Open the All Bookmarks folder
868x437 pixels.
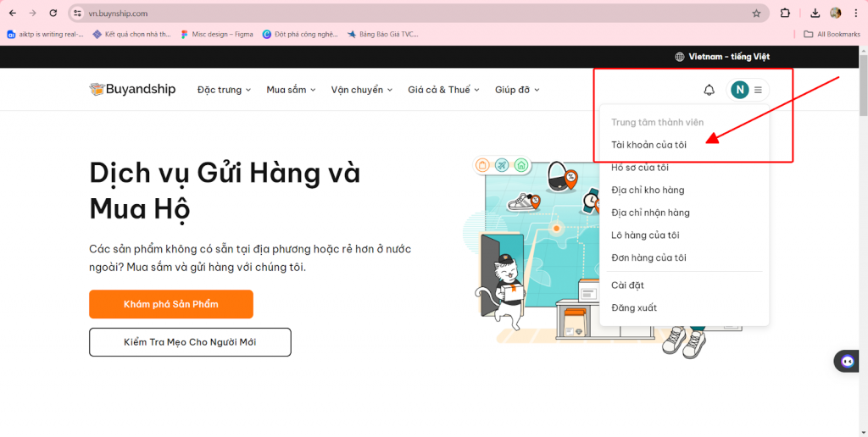click(832, 34)
